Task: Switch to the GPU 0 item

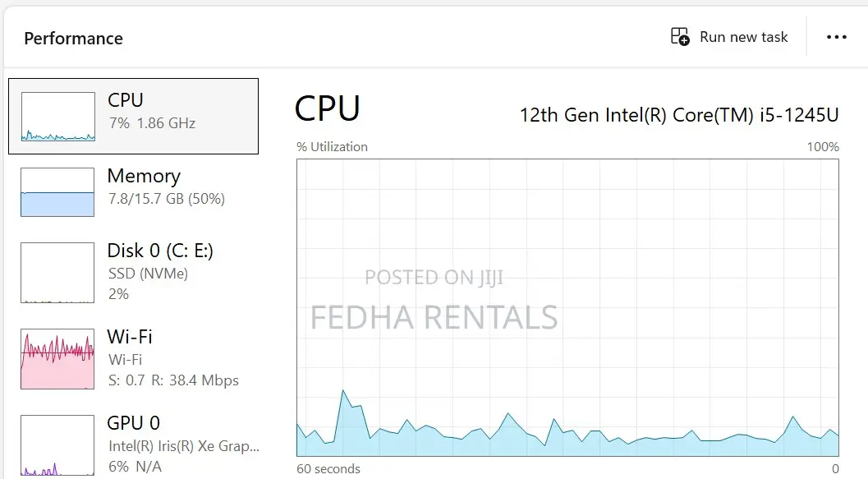Action: pyautogui.click(x=133, y=445)
